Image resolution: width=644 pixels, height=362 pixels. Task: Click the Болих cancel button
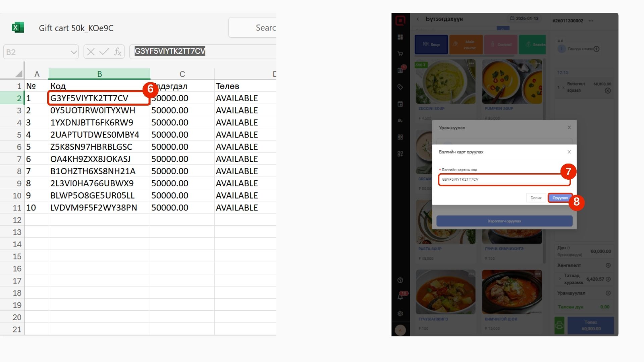coord(536,198)
